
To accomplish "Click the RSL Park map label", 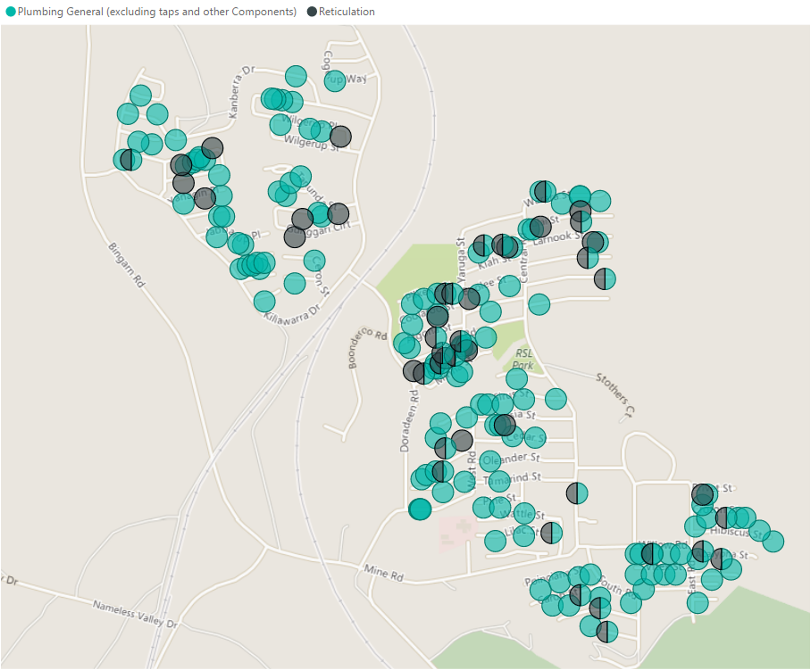I will (523, 359).
